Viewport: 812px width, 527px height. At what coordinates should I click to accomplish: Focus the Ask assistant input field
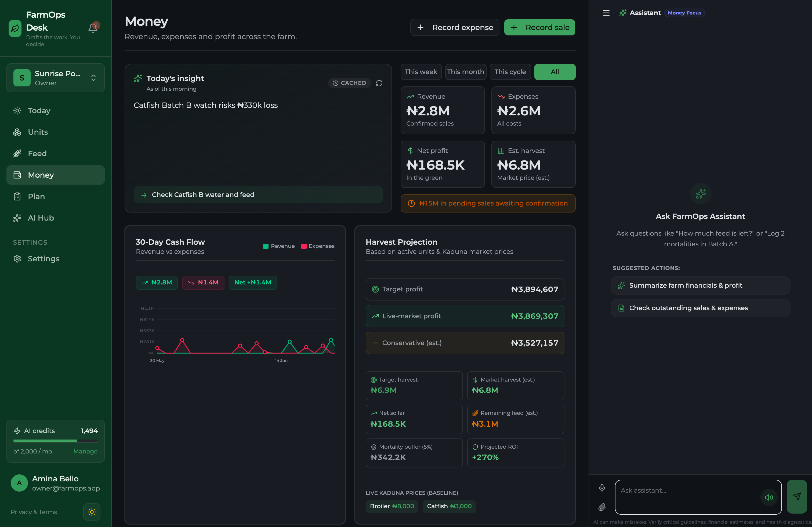pos(687,497)
